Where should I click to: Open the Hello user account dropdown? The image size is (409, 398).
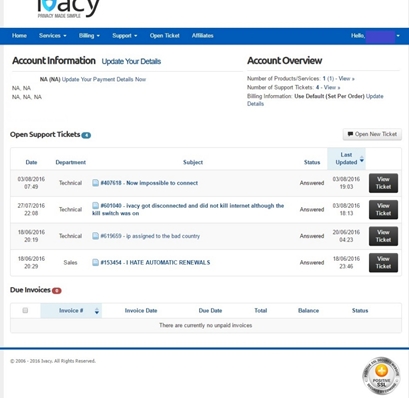click(375, 36)
